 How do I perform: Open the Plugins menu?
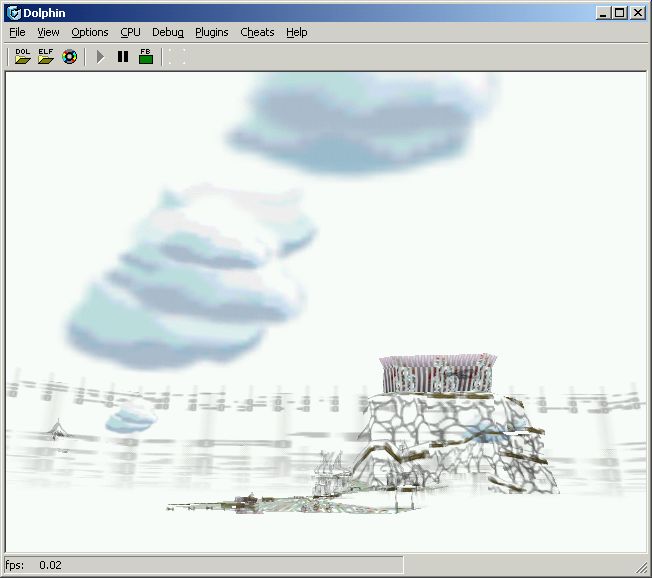pos(212,32)
